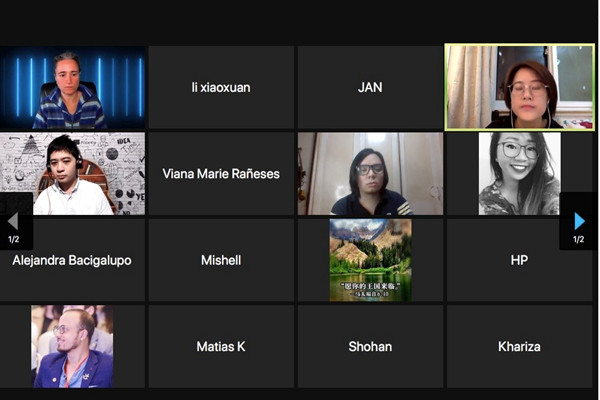
Task: Click the left-side 1/2 page indicator
Action: [x=13, y=240]
